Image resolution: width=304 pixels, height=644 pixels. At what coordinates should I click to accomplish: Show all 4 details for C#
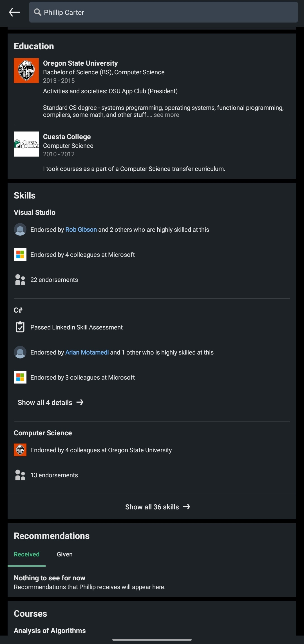[x=51, y=402]
